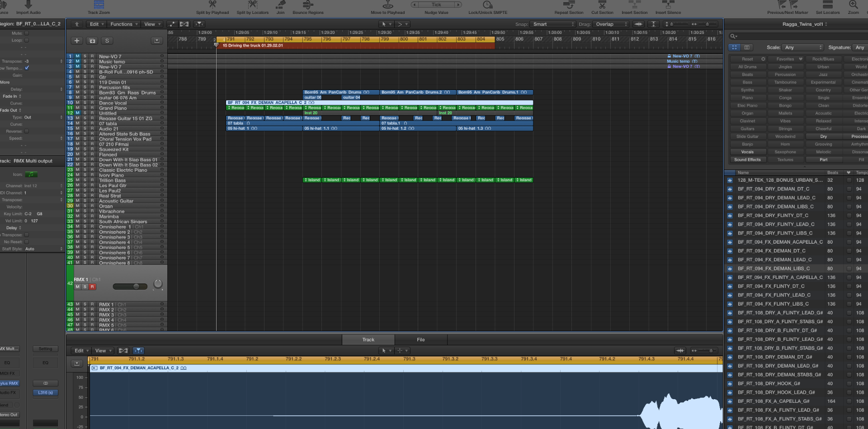Open the track header configuration dropdown button
The image size is (868, 429).
157,41
